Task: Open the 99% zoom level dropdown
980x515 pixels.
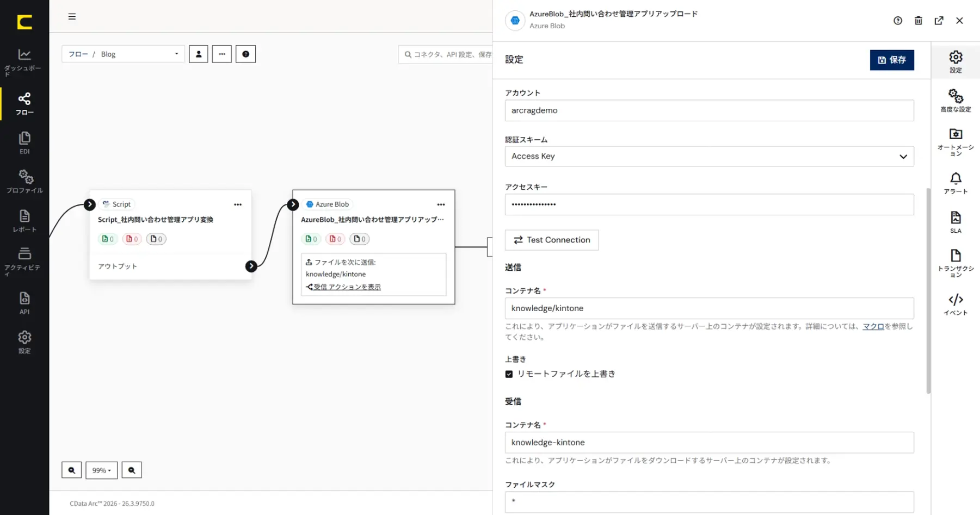Action: [102, 470]
